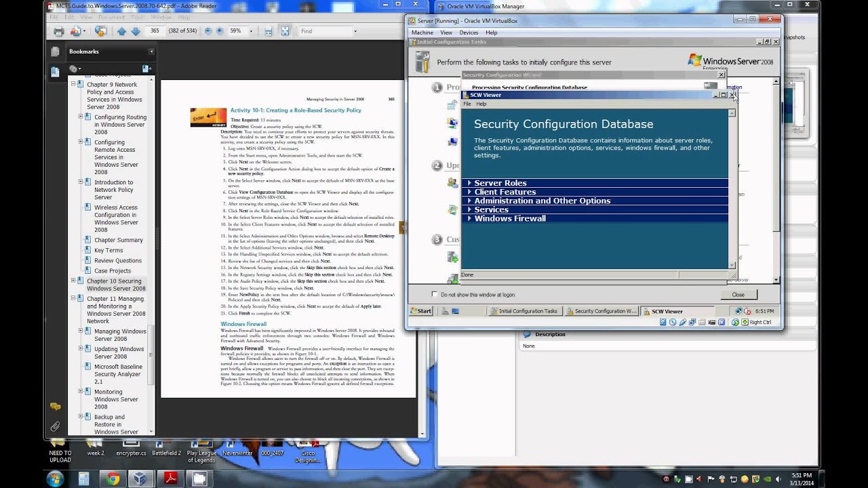Open VirtualBox from Windows taskbar
Screen dimensions: 868x488
[x=141, y=479]
